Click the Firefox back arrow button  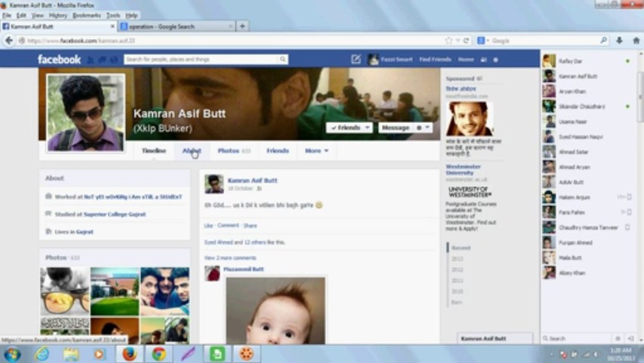[9, 40]
